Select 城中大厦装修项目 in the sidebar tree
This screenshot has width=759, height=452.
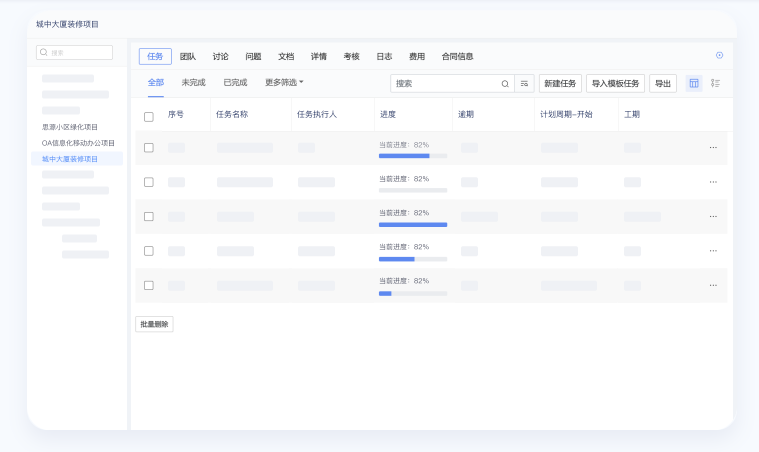(x=70, y=158)
